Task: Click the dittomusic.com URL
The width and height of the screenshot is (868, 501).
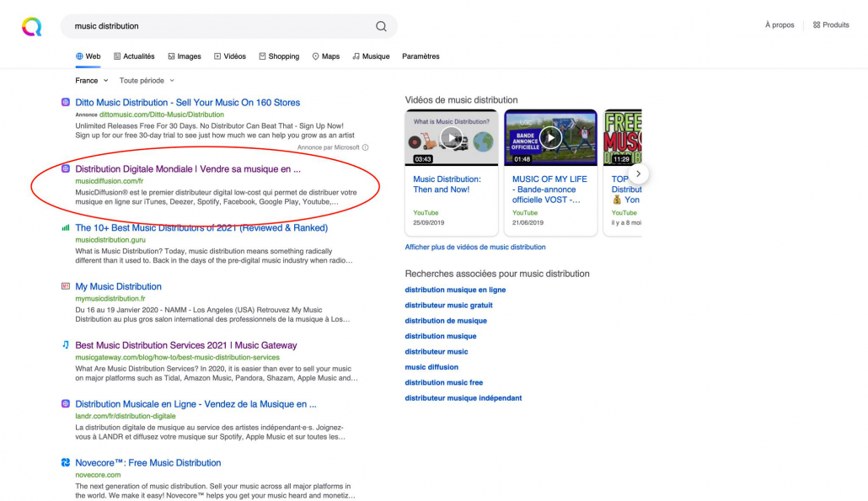Action: click(x=162, y=115)
